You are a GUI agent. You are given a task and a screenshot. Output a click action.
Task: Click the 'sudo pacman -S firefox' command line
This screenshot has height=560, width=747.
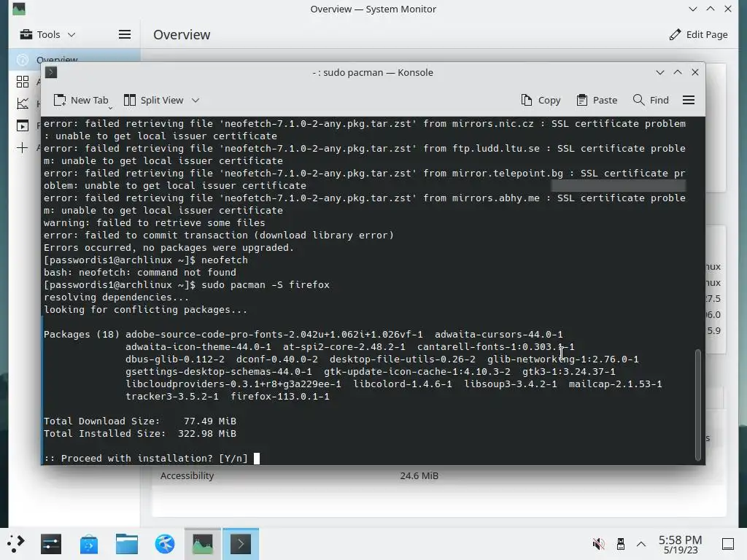pyautogui.click(x=187, y=285)
